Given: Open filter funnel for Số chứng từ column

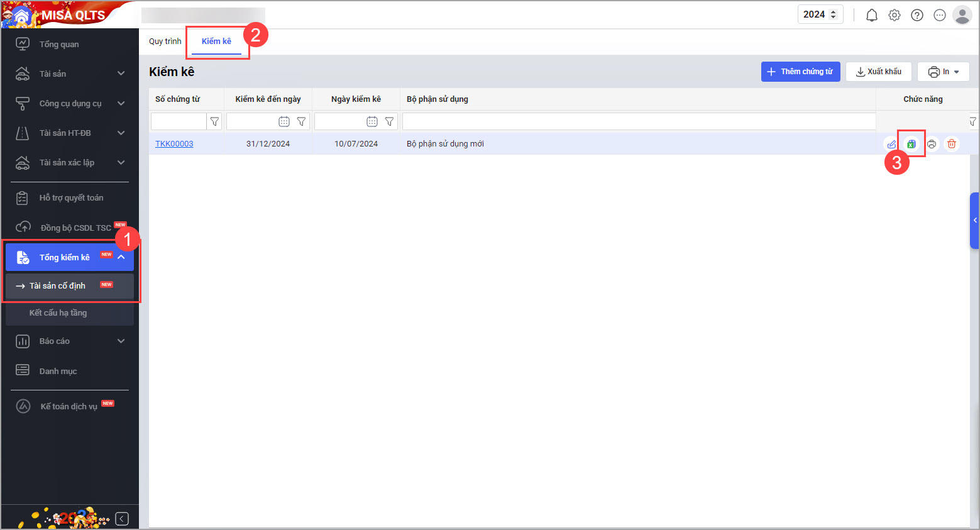Looking at the screenshot, I should [214, 121].
